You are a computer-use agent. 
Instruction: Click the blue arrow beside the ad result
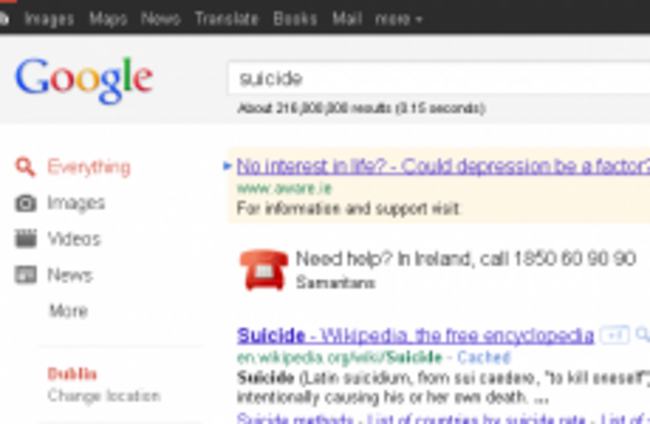[x=227, y=166]
